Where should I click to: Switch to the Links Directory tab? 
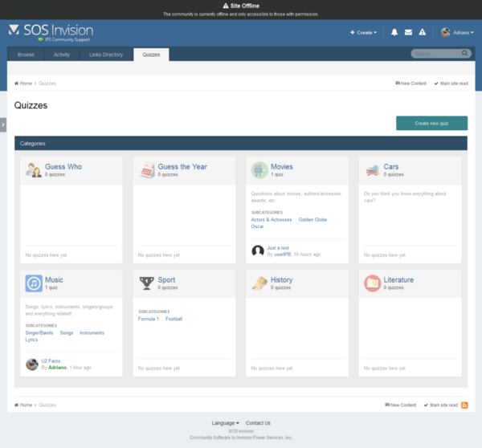point(106,55)
